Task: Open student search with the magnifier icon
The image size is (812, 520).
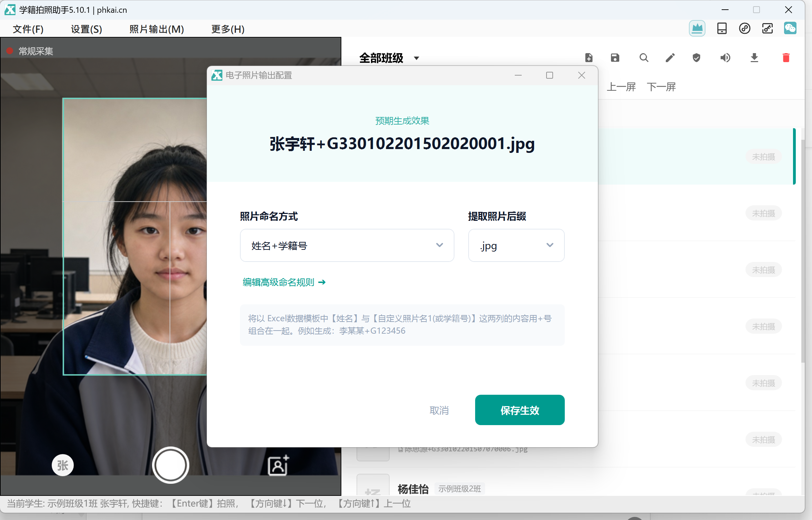Action: (644, 58)
